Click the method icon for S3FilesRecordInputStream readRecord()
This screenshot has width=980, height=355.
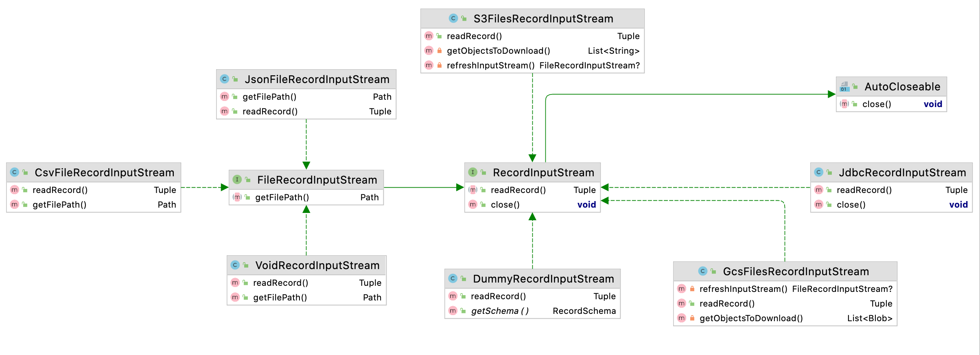(x=429, y=36)
